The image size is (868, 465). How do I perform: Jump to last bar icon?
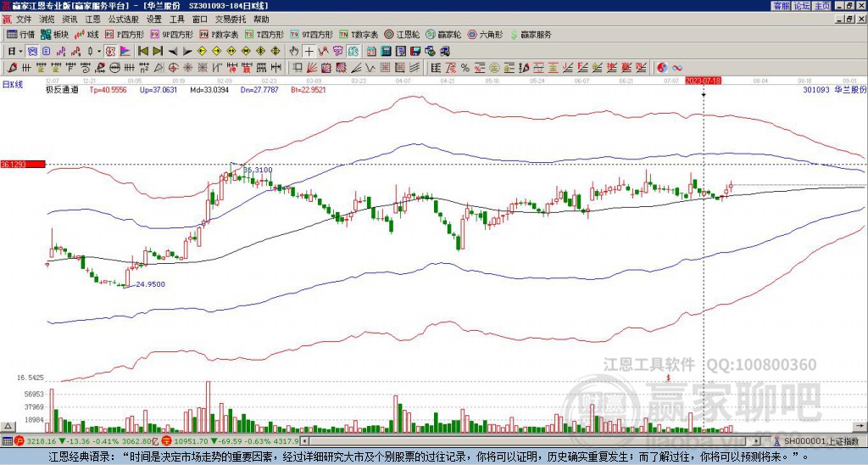tap(158, 52)
